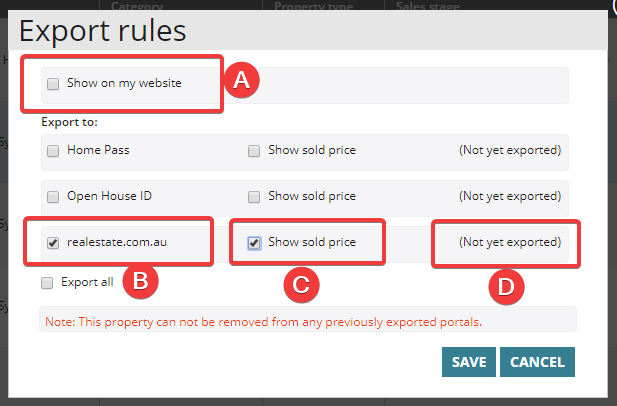The image size is (617, 406).
Task: Click the red note about exported portals
Action: tap(264, 322)
